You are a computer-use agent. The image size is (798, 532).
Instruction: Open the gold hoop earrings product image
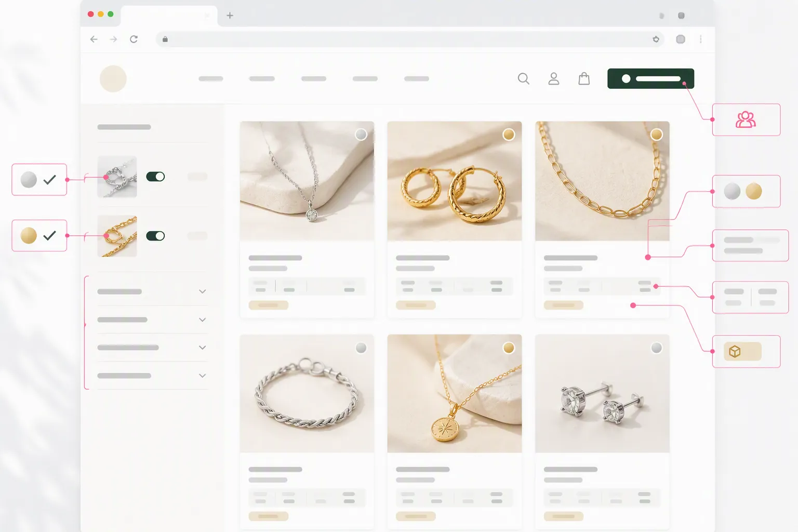click(455, 181)
